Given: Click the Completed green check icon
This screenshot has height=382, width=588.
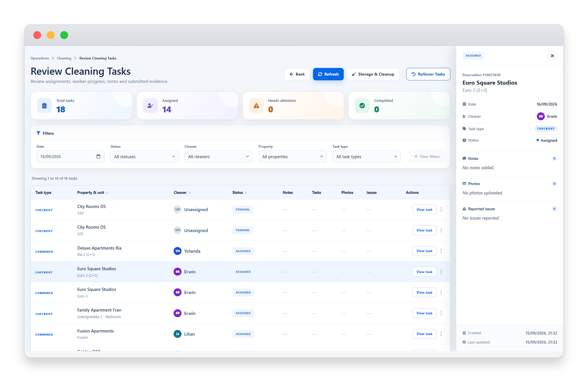Looking at the screenshot, I should 362,106.
